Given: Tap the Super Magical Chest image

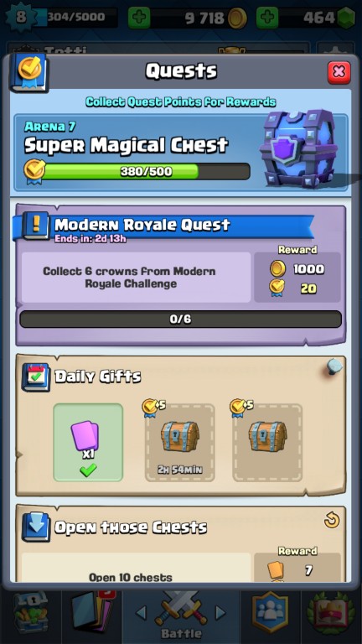Looking at the screenshot, I should pyautogui.click(x=298, y=148).
